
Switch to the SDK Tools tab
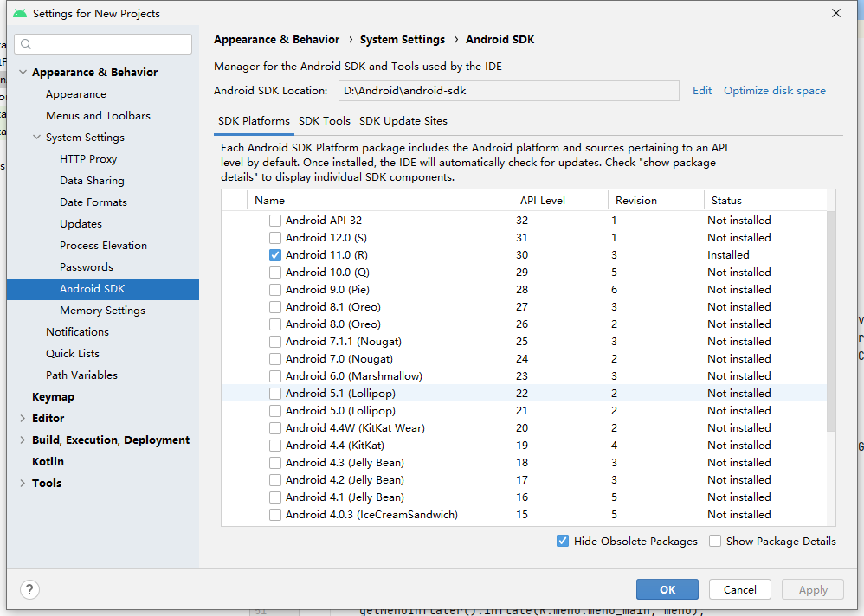325,121
